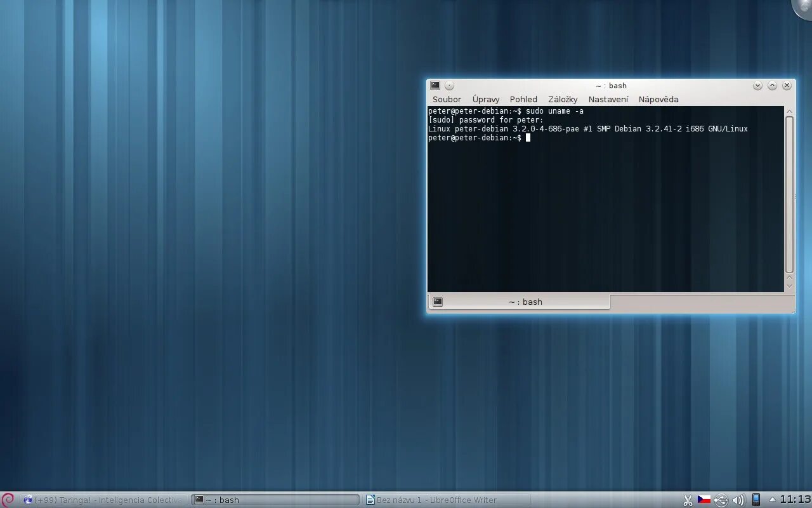
Task: Select the '~ : bash' tab in Konsole
Action: point(520,302)
